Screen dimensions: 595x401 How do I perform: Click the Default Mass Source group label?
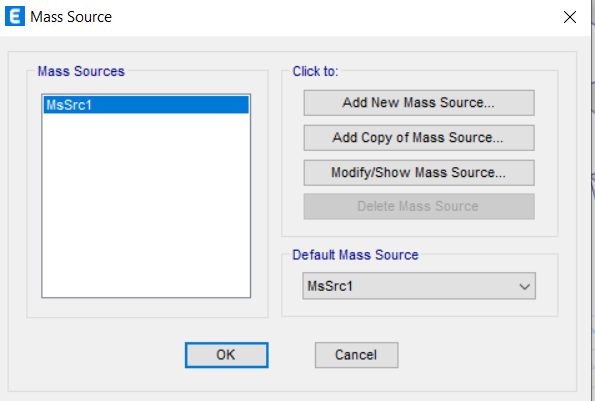coord(355,255)
